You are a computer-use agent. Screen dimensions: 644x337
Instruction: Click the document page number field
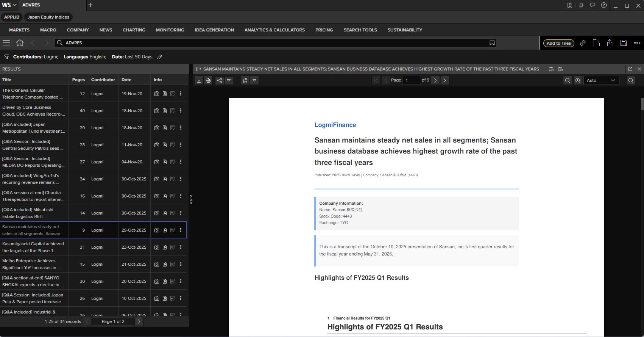pyautogui.click(x=411, y=80)
